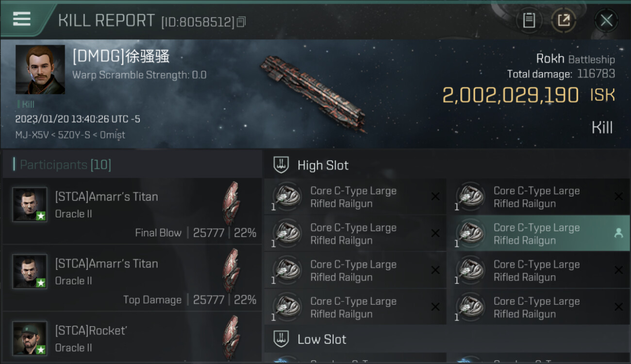
Task: Open the victim 徐骚骚 portrait
Action: [40, 69]
